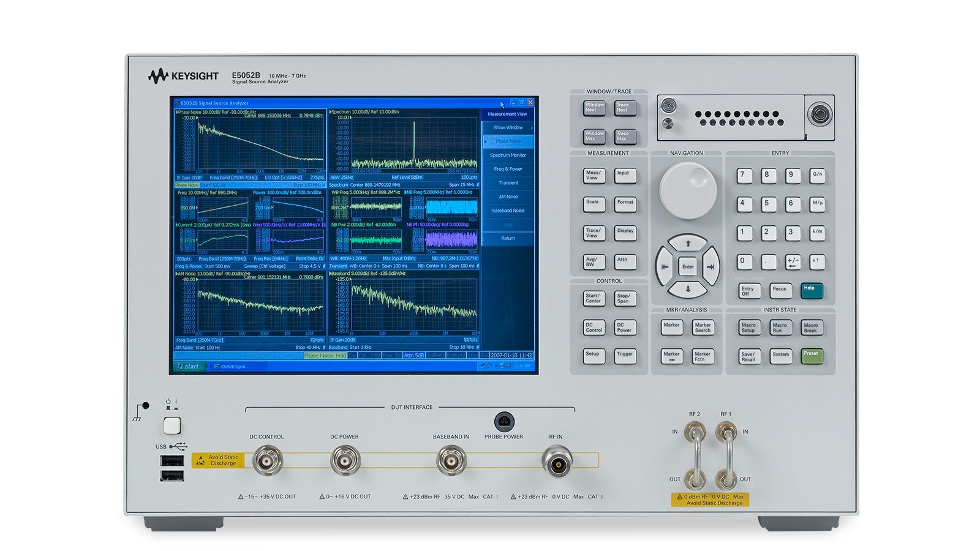Click the Trigger key
This screenshot has height=551, width=980.
click(625, 356)
